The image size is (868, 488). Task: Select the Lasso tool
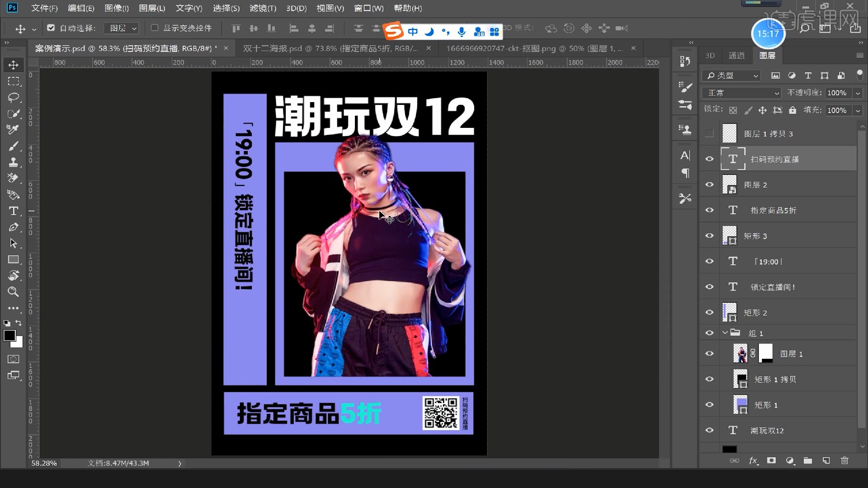[x=13, y=98]
